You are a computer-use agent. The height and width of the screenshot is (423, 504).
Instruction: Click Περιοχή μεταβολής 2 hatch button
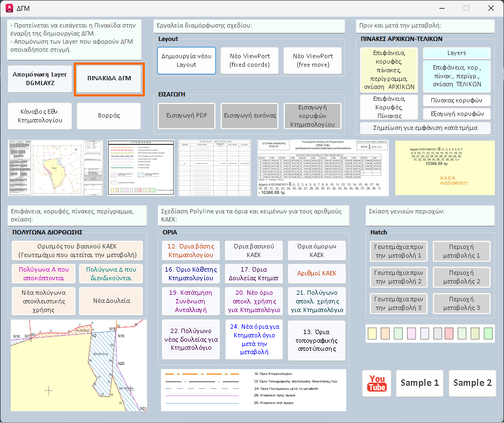pos(461,278)
